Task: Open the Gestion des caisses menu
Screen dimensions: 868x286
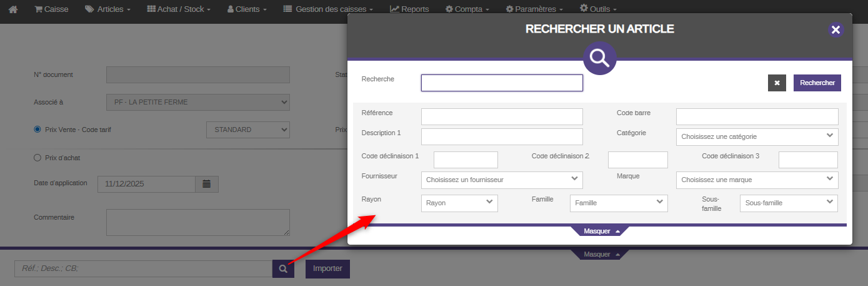Action: (328, 9)
